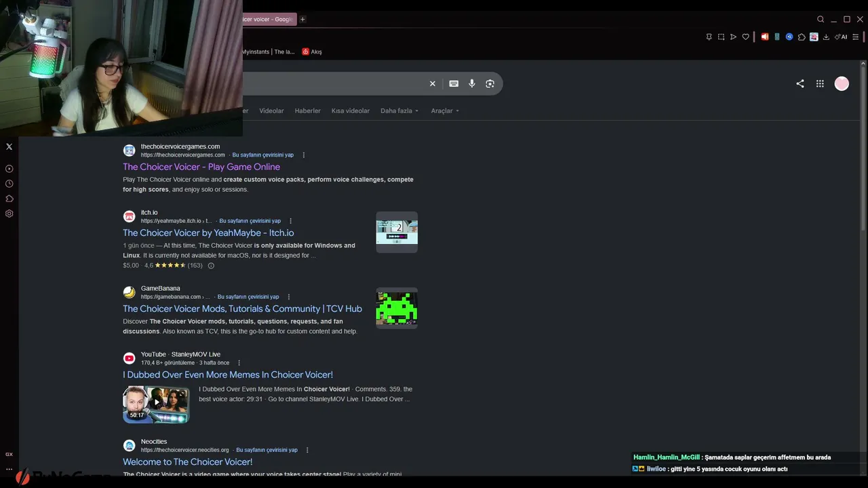Open the Itch.io result thumbnail

397,232
